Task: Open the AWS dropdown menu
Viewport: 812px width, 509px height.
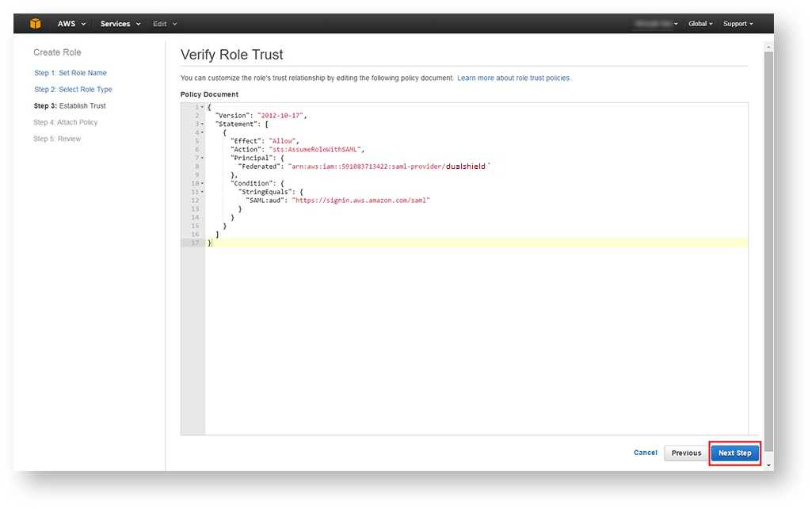Action: tap(71, 24)
